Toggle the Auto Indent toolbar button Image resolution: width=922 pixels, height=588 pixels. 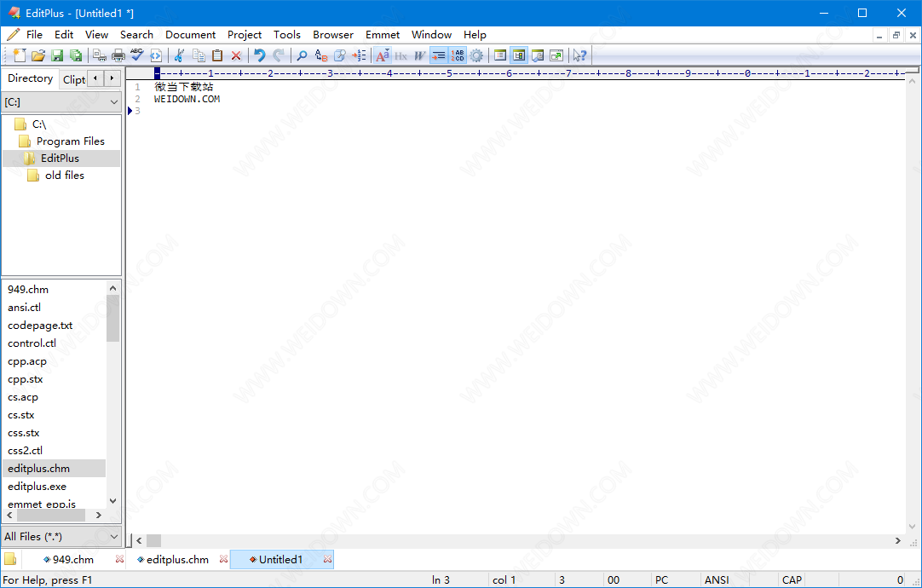439,55
